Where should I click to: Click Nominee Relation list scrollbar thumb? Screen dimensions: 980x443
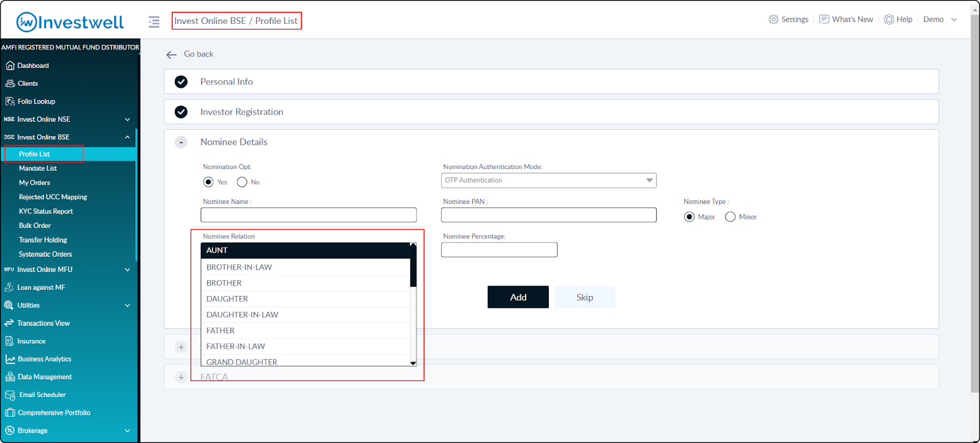click(x=413, y=268)
